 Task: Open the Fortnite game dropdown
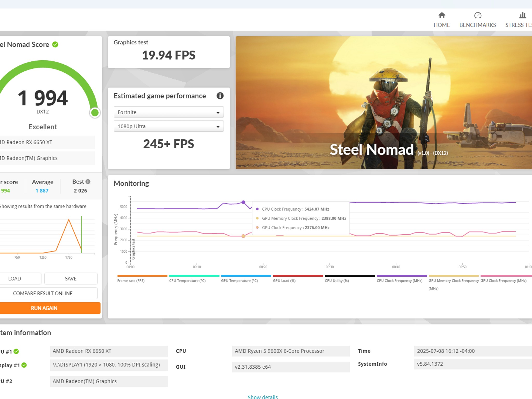pyautogui.click(x=169, y=112)
